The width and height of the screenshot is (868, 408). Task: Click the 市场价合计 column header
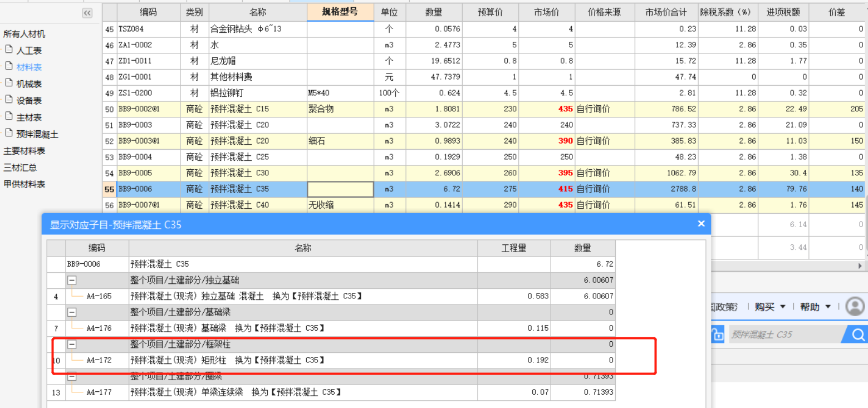[x=666, y=12]
